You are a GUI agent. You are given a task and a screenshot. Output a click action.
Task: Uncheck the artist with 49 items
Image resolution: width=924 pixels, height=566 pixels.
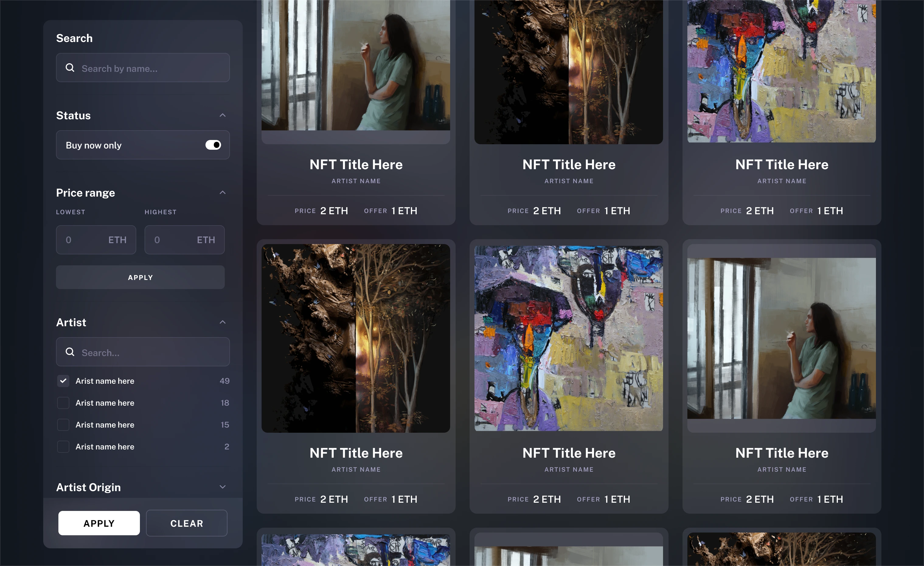(x=63, y=381)
